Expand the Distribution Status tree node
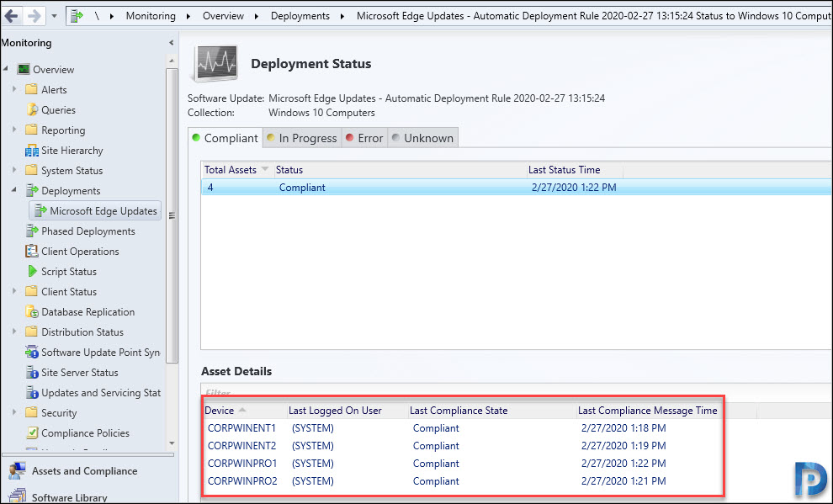This screenshot has height=504, width=833. pos(14,331)
